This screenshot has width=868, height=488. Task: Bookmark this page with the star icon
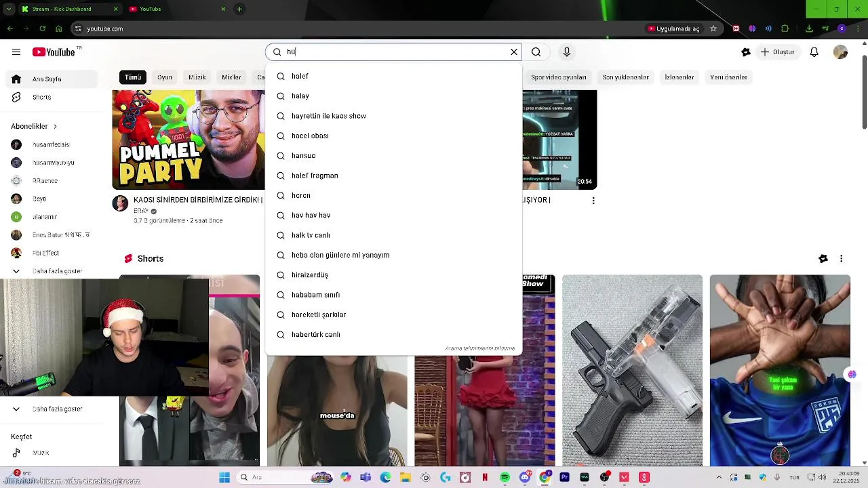[x=713, y=28]
